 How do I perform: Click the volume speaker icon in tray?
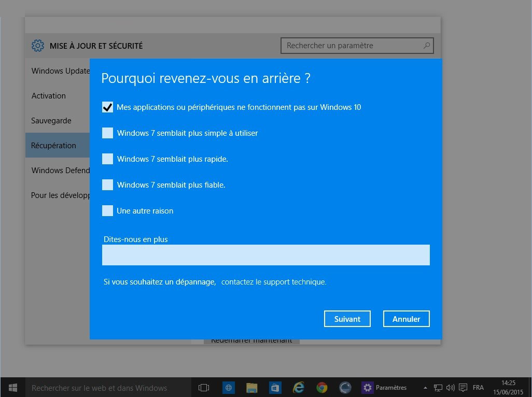[450, 387]
